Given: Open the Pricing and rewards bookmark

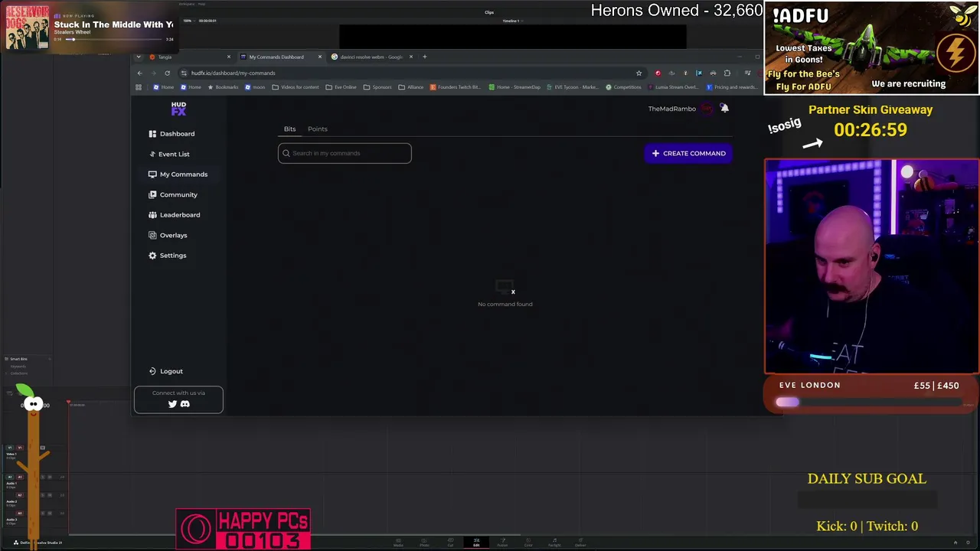Looking at the screenshot, I should 730,87.
